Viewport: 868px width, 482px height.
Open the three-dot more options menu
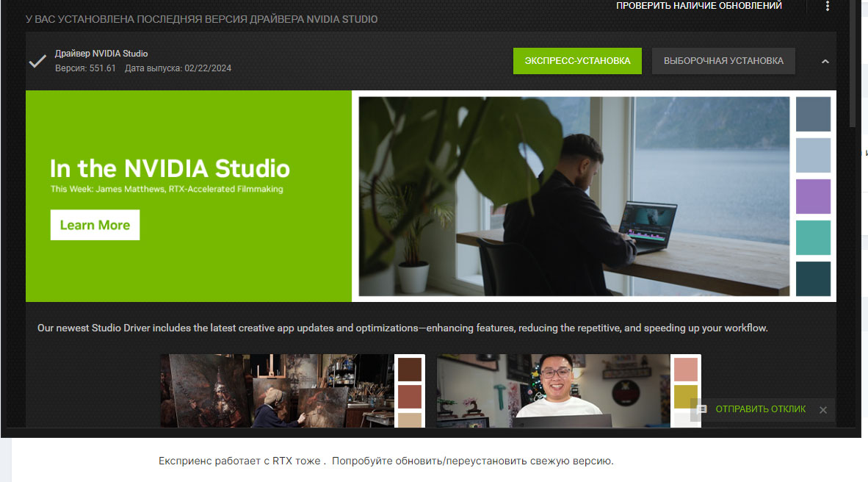click(x=828, y=6)
